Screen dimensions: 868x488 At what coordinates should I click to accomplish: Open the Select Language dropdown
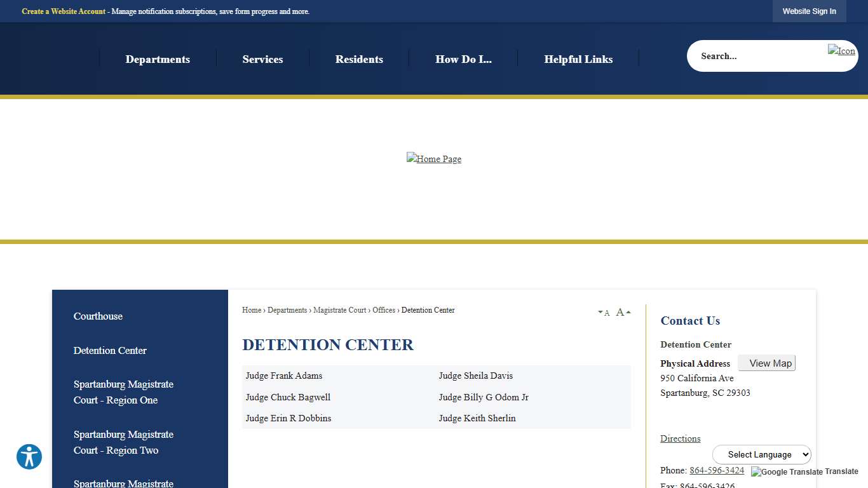761,454
